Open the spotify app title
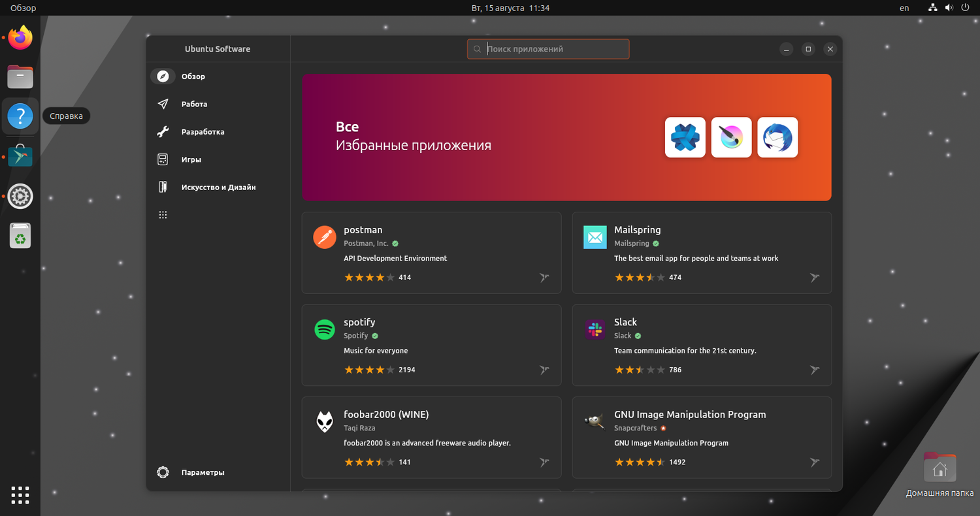 pos(359,323)
